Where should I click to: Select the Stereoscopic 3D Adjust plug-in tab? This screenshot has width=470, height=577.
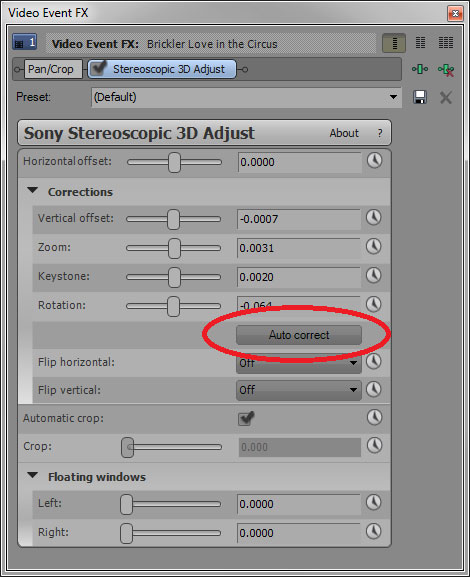click(x=162, y=69)
